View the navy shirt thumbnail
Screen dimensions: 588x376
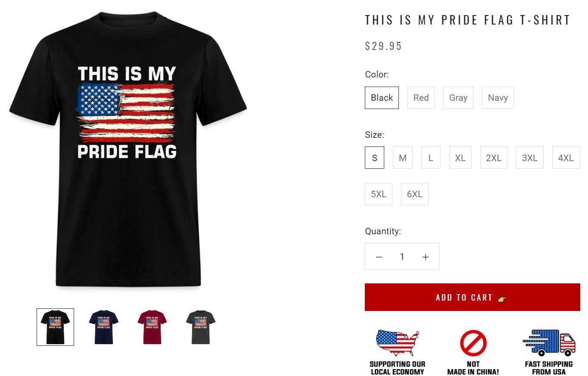[104, 327]
